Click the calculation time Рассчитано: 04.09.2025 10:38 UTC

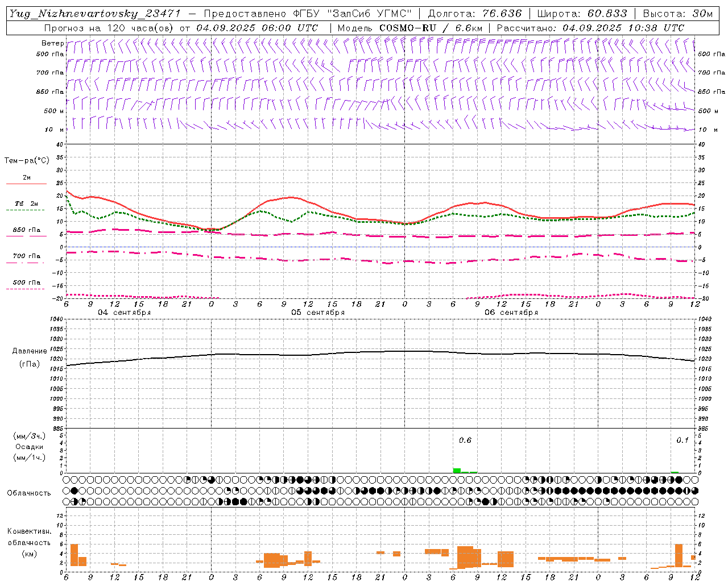click(x=590, y=28)
